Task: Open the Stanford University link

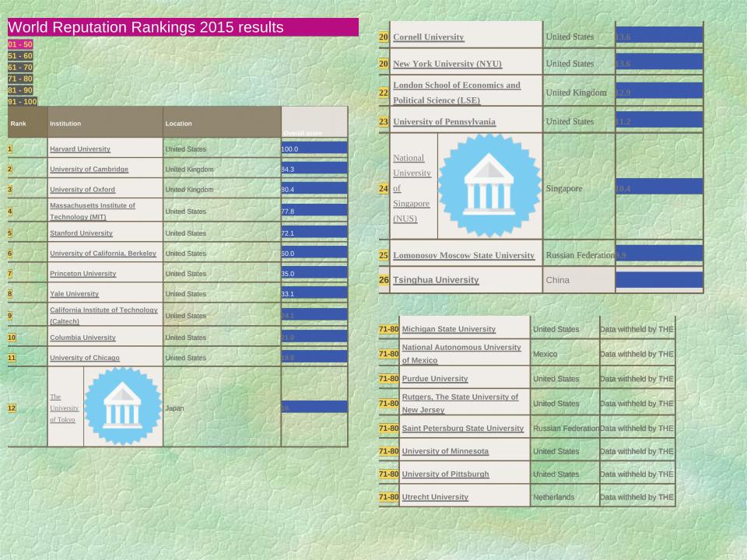Action: coord(81,233)
